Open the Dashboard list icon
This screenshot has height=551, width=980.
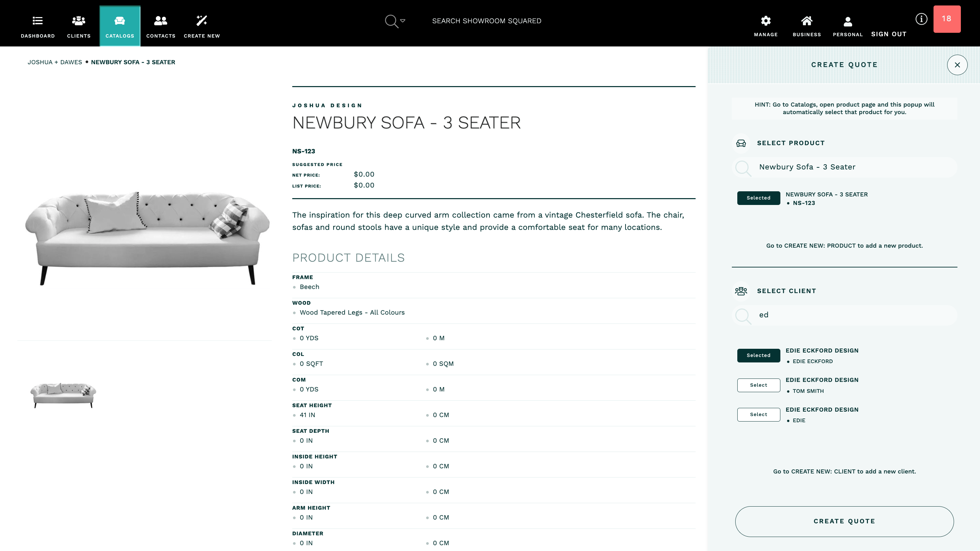[x=37, y=20]
